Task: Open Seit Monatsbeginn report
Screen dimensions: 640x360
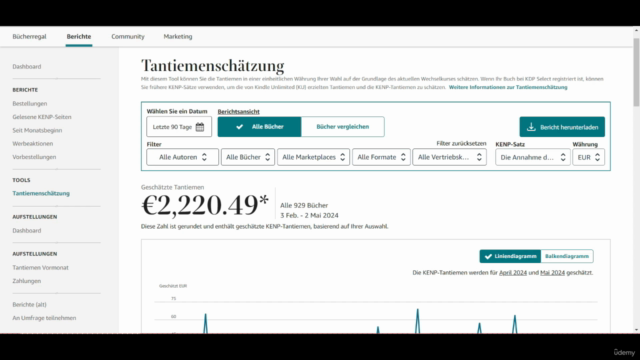Action: (x=37, y=130)
